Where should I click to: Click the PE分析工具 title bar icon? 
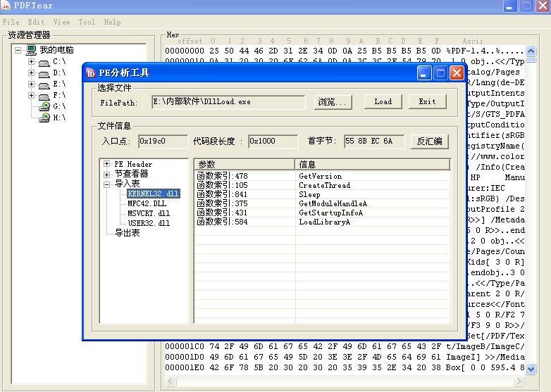point(92,73)
